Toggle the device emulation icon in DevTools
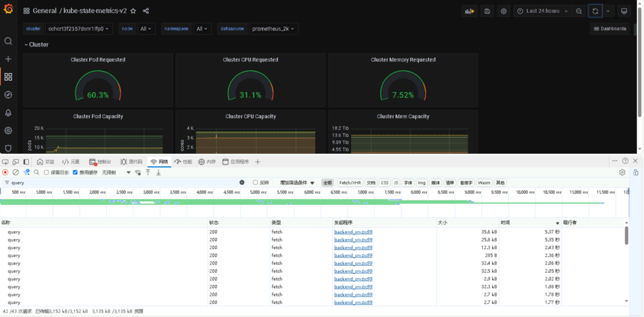This screenshot has height=317, width=644. 16,162
